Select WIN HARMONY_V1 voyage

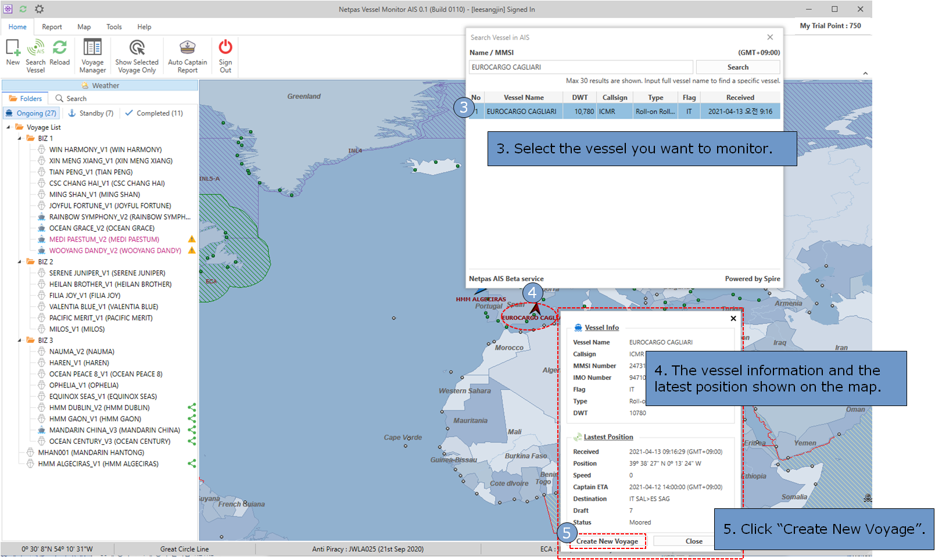click(x=105, y=150)
